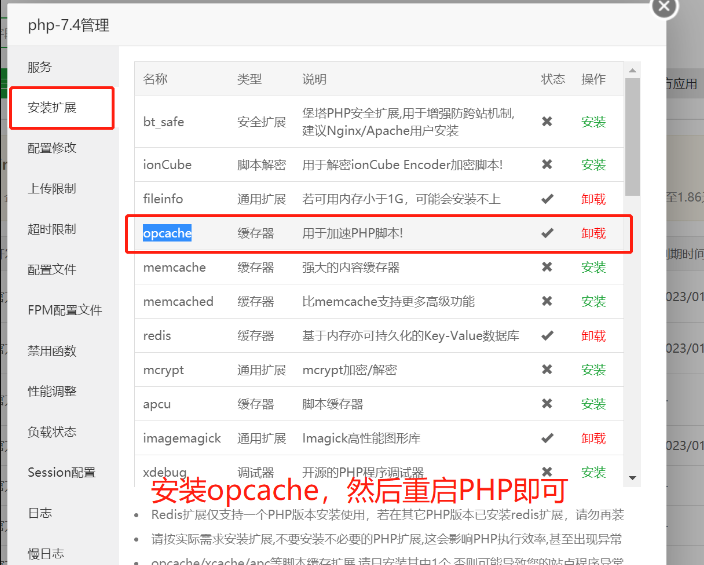Click the apcu extension name
The height and width of the screenshot is (565, 704).
coord(157,404)
